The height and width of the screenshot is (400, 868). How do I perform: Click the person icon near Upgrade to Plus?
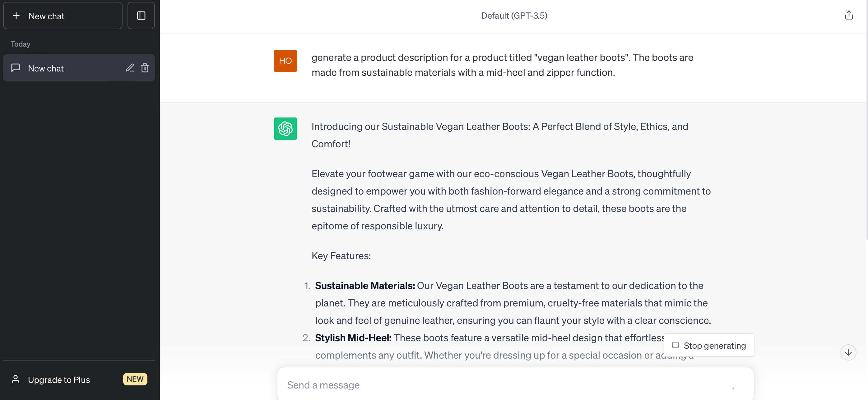tap(16, 379)
